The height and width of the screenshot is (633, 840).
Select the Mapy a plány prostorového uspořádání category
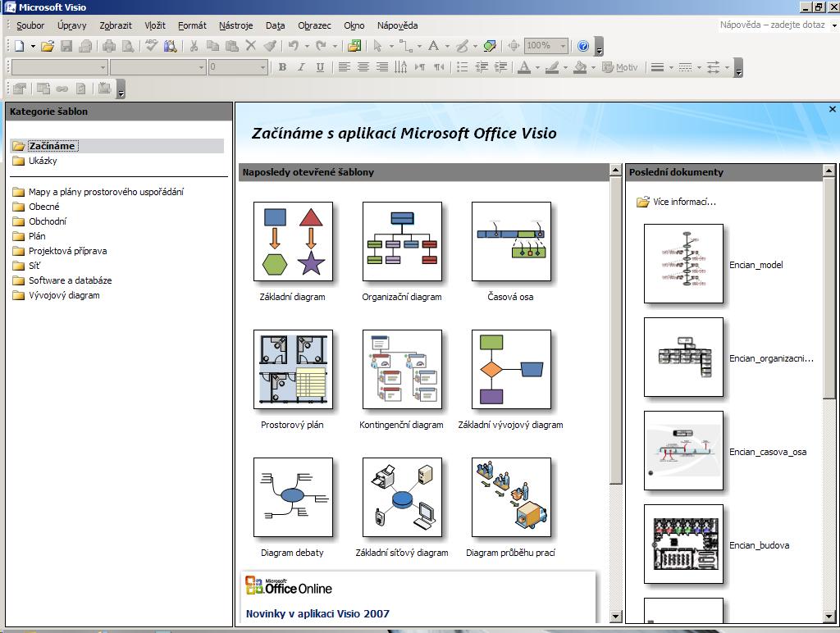(106, 192)
